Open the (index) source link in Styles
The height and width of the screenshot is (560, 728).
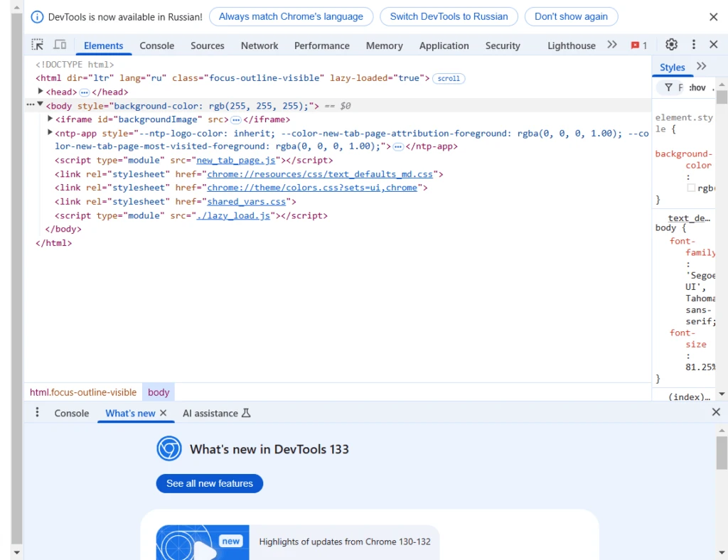tap(690, 397)
